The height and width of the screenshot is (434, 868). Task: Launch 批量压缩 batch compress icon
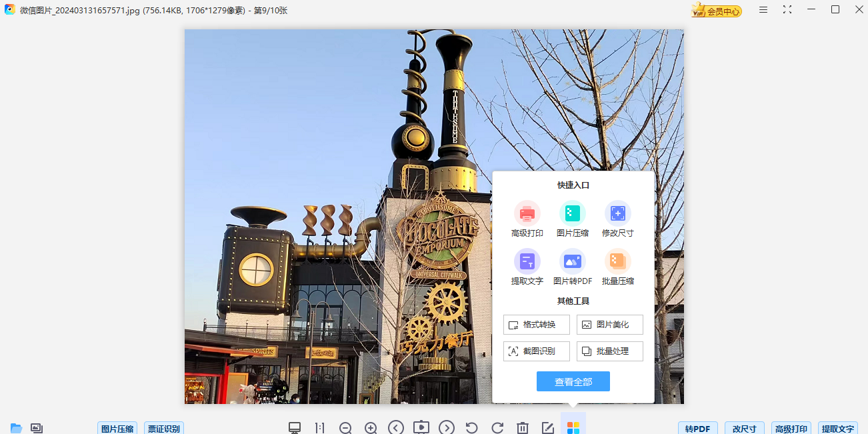point(617,261)
